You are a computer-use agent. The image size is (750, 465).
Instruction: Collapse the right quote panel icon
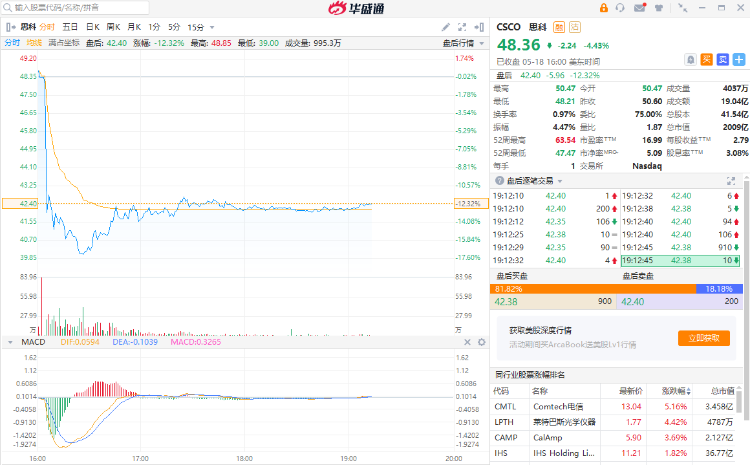pyautogui.click(x=479, y=27)
